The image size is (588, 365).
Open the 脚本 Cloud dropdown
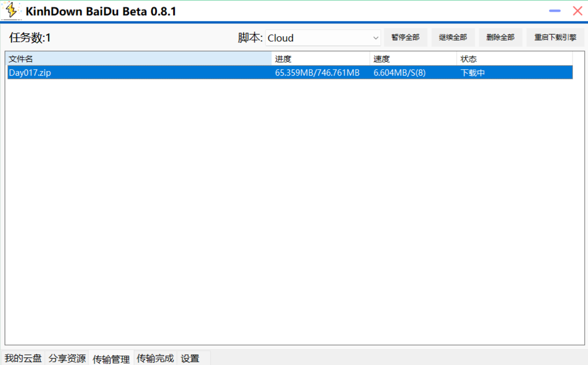[x=322, y=38]
